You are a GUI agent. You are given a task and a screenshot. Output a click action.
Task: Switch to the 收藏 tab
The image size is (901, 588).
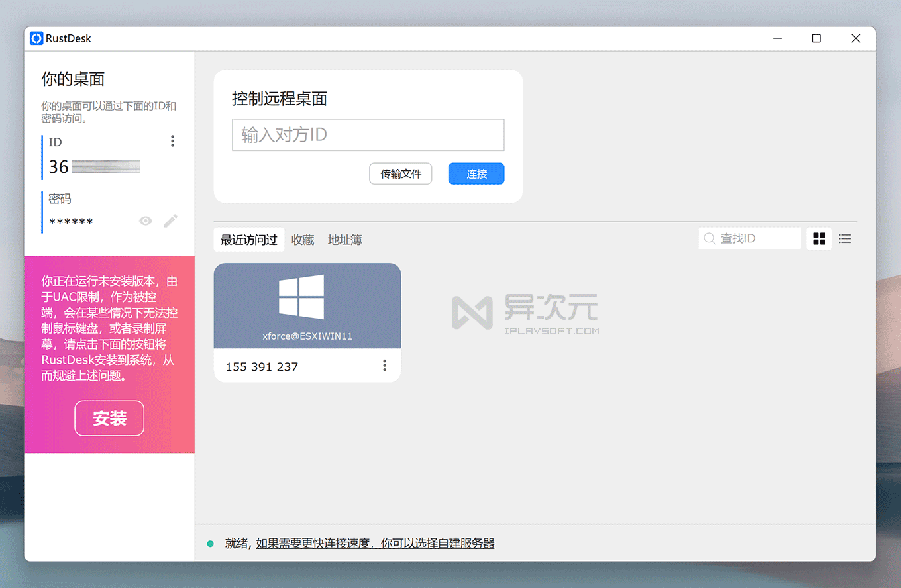pyautogui.click(x=302, y=240)
